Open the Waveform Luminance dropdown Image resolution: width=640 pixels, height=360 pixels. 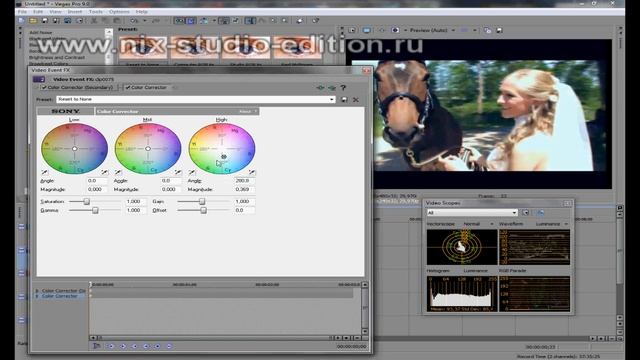(566, 224)
